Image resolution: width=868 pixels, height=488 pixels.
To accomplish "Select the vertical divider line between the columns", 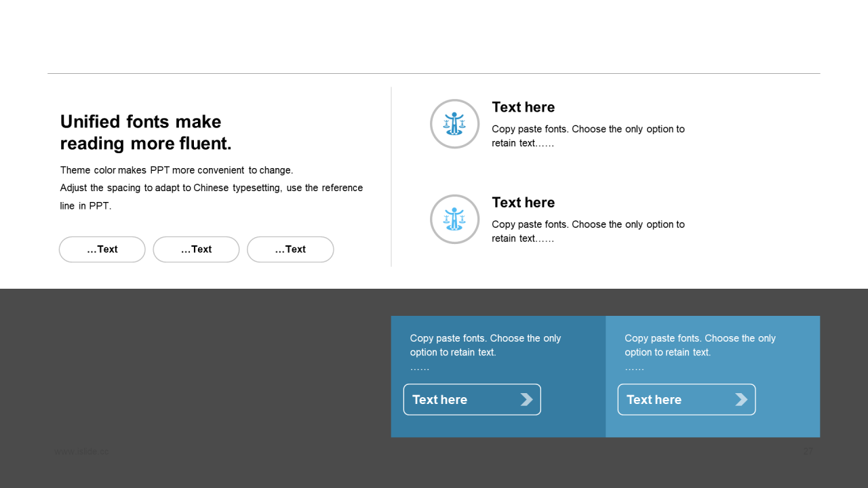I will pyautogui.click(x=391, y=176).
